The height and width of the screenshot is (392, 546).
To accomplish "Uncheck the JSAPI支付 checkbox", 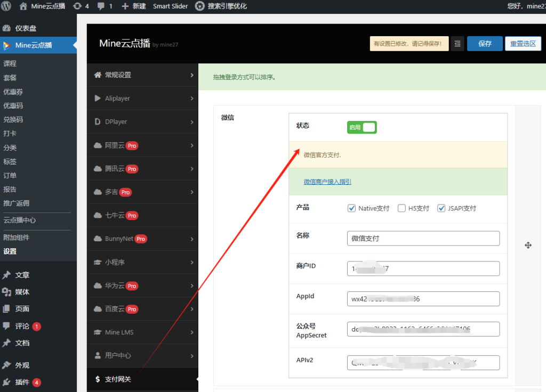I will tap(441, 208).
